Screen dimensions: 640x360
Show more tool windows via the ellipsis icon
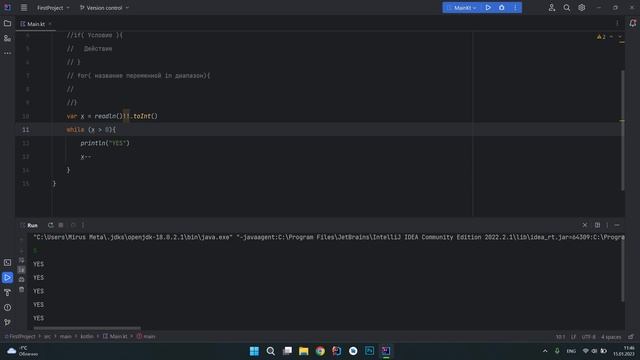(7, 53)
